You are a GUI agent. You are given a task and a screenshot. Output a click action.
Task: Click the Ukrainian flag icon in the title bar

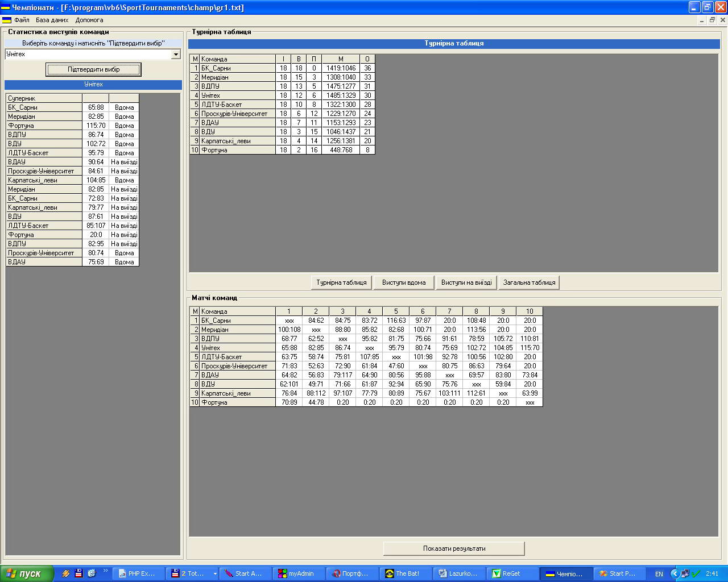pos(6,7)
